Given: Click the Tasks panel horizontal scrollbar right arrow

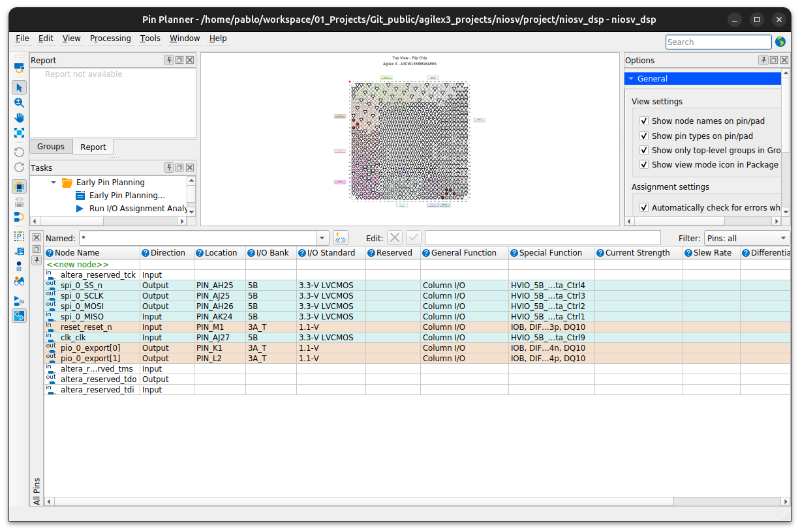Looking at the screenshot, I should (x=182, y=222).
